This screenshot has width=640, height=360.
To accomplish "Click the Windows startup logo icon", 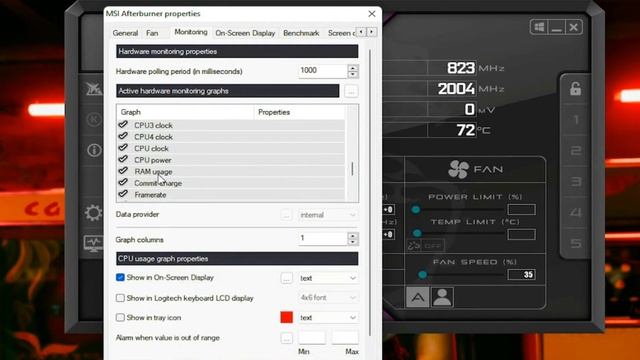I will point(539,27).
